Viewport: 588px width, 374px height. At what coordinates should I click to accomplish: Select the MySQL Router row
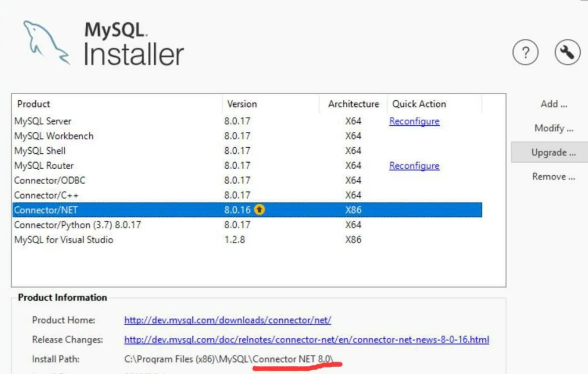[x=247, y=165]
